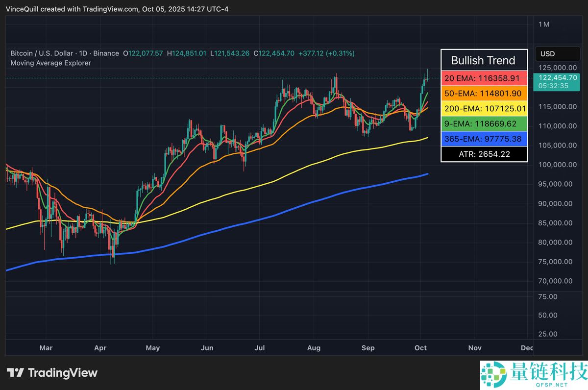This screenshot has height=390, width=588.
Task: Click the Oct label on time axis
Action: (420, 348)
